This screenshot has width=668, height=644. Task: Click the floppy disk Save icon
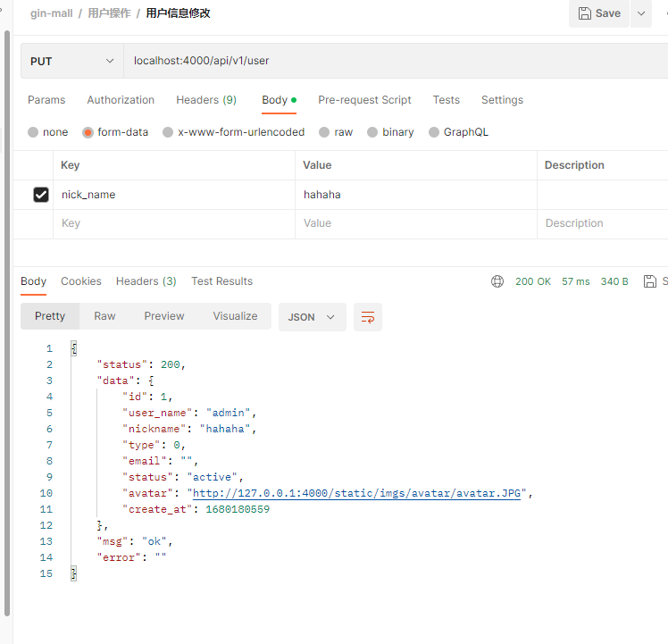click(x=585, y=13)
